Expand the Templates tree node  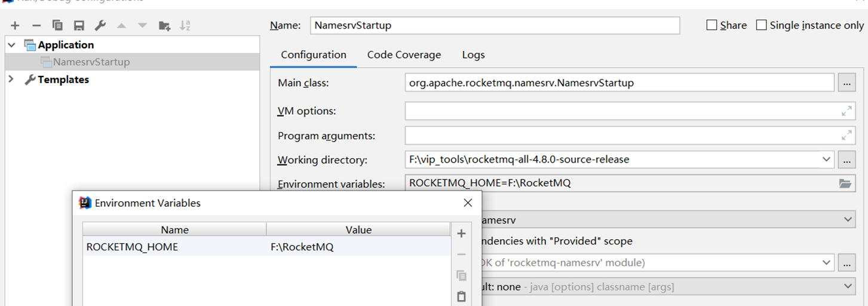(x=11, y=79)
